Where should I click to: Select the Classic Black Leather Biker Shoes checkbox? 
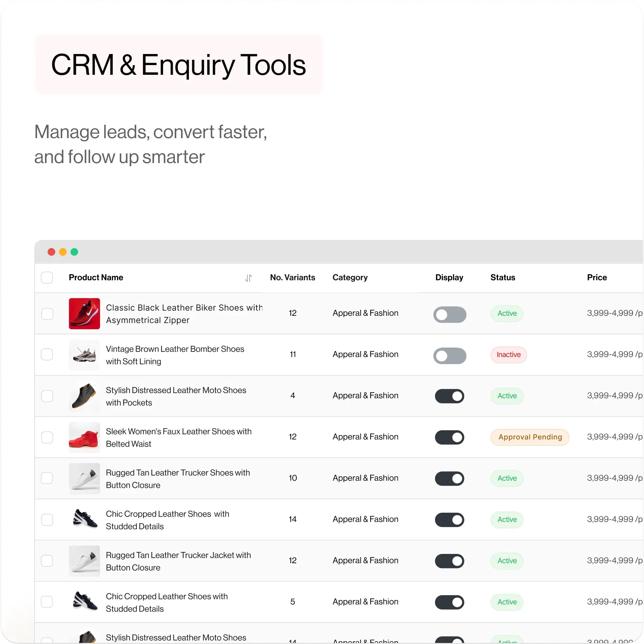(47, 314)
